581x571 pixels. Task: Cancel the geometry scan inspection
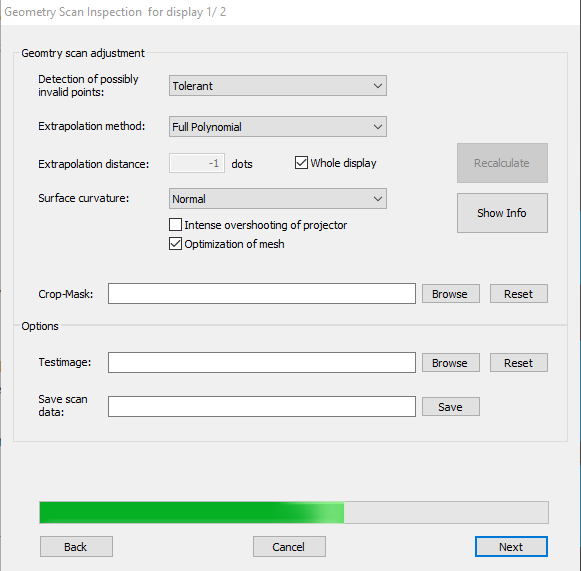tap(289, 547)
